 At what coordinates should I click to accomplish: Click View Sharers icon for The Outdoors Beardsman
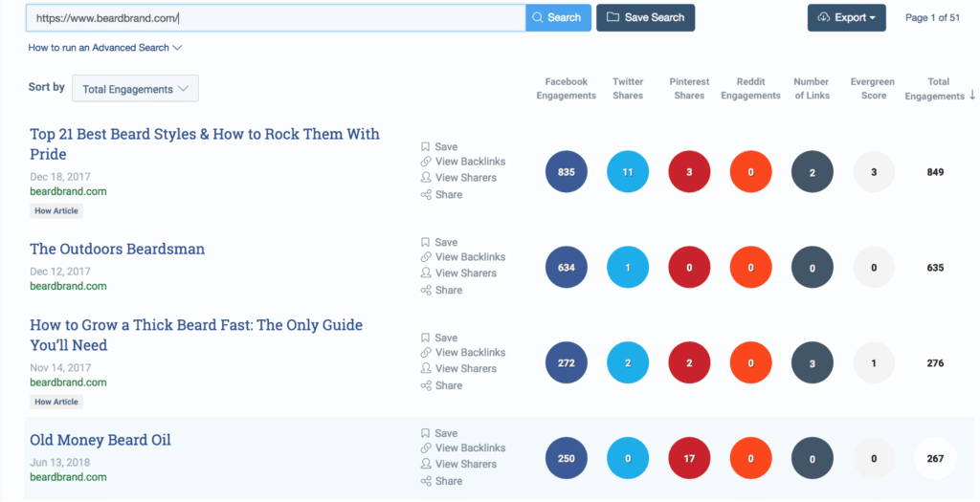(x=426, y=273)
